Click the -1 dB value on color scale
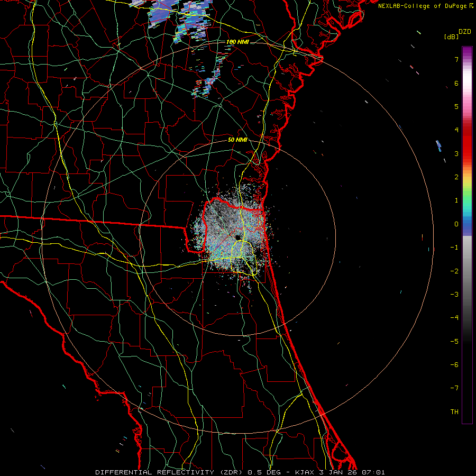The width and height of the screenshot is (476, 476). click(454, 248)
